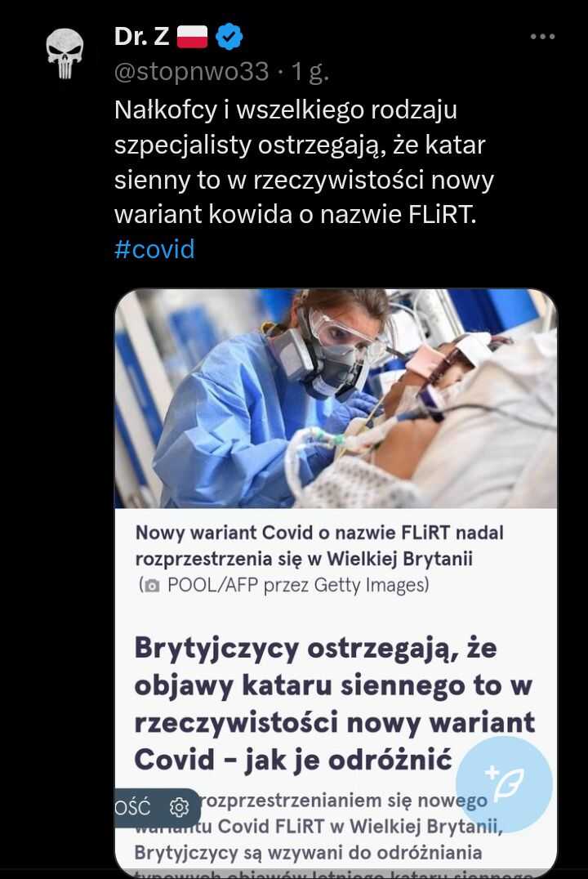Viewport: 588px width, 879px height.
Task: Tap the "1 g." post timestamp
Action: click(x=310, y=72)
